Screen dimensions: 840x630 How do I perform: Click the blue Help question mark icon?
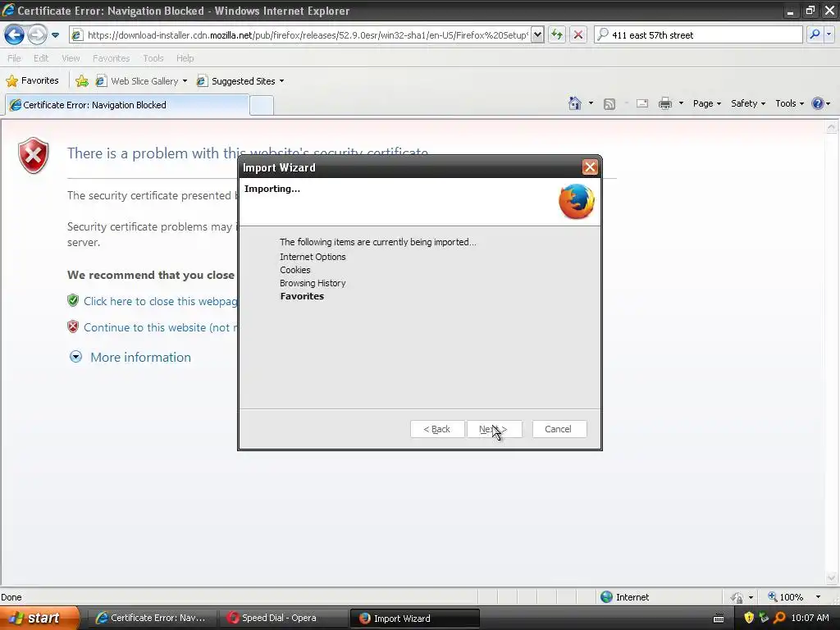(x=818, y=103)
